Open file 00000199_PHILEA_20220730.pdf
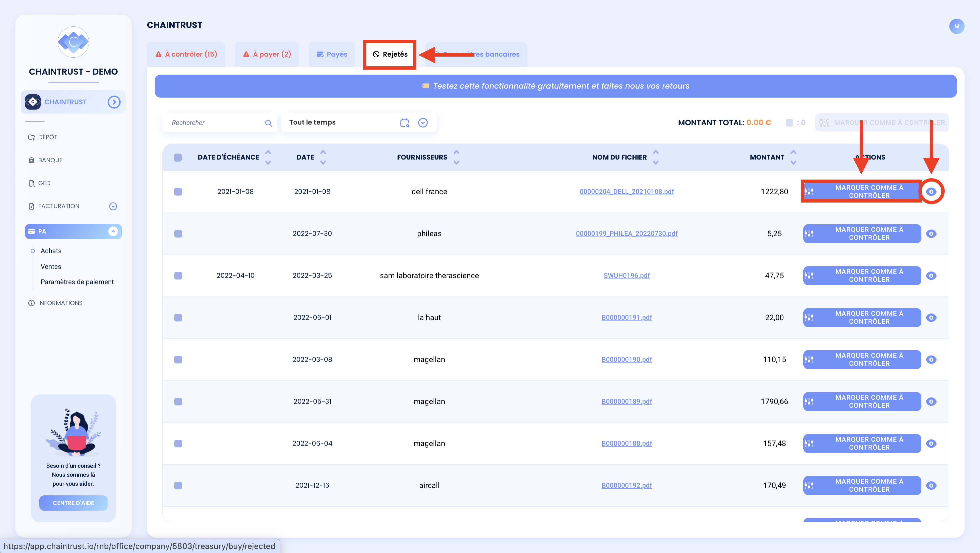This screenshot has height=553, width=980. pos(627,234)
